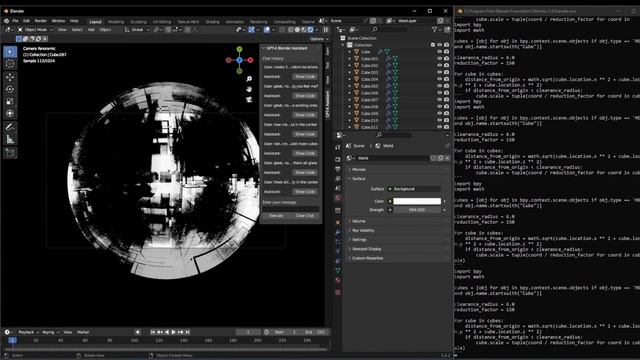Click the last Show Code button

tap(305, 191)
